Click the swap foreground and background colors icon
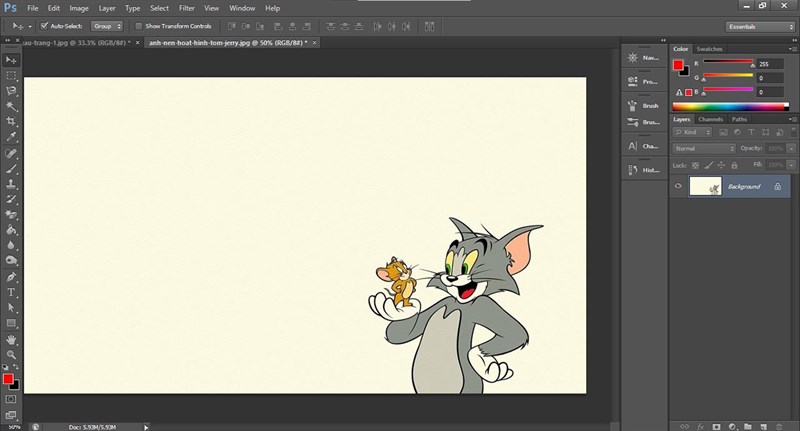This screenshot has height=431, width=800. point(16,367)
